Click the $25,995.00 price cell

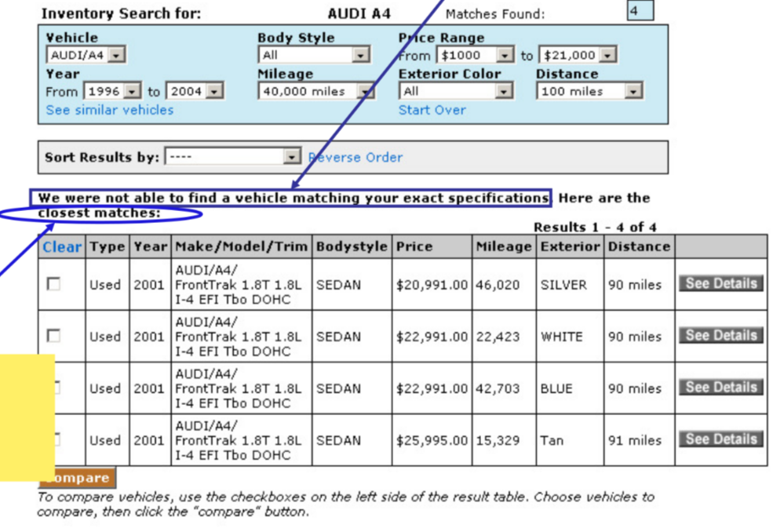point(432,440)
